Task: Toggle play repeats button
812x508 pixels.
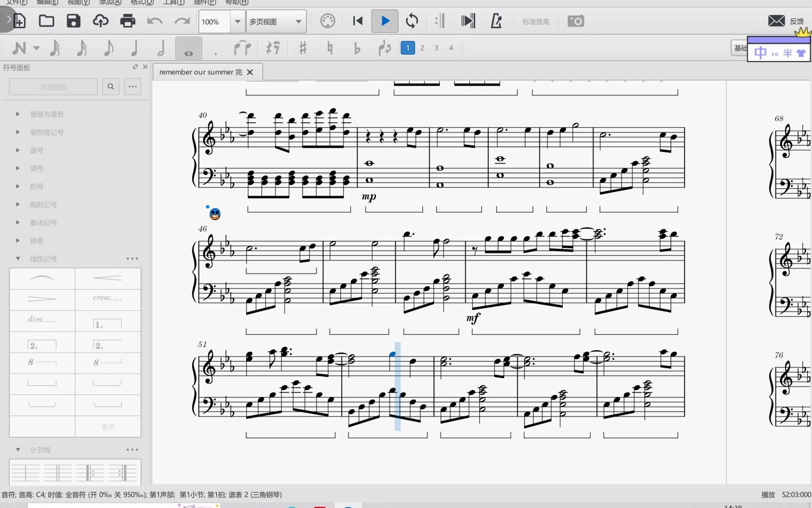Action: [x=440, y=21]
